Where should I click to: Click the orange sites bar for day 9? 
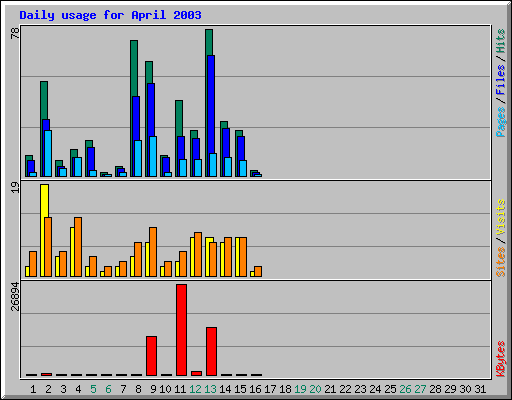pyautogui.click(x=153, y=252)
